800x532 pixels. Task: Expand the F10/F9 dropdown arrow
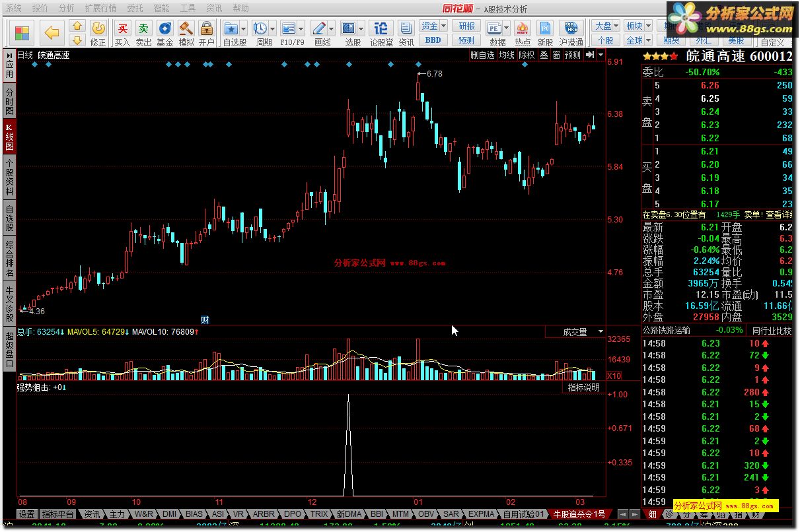tap(301, 28)
